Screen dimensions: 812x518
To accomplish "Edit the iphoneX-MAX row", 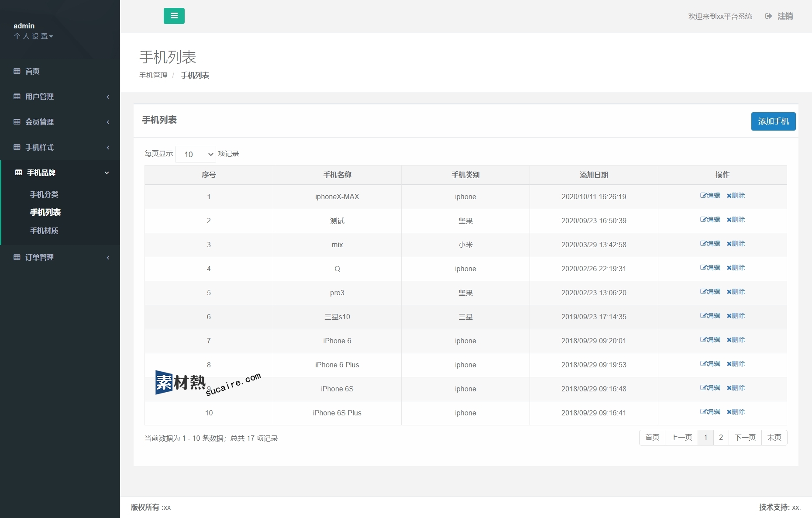I will click(710, 196).
